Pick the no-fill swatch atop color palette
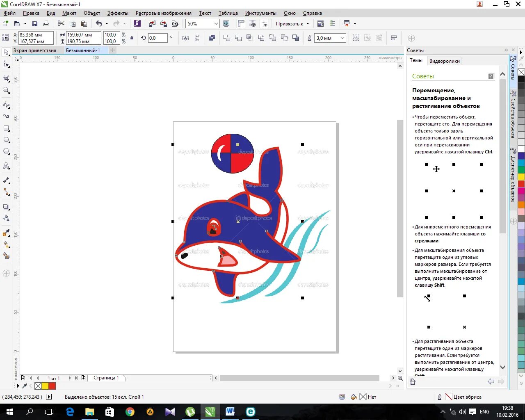This screenshot has height=420, width=525. [x=521, y=72]
